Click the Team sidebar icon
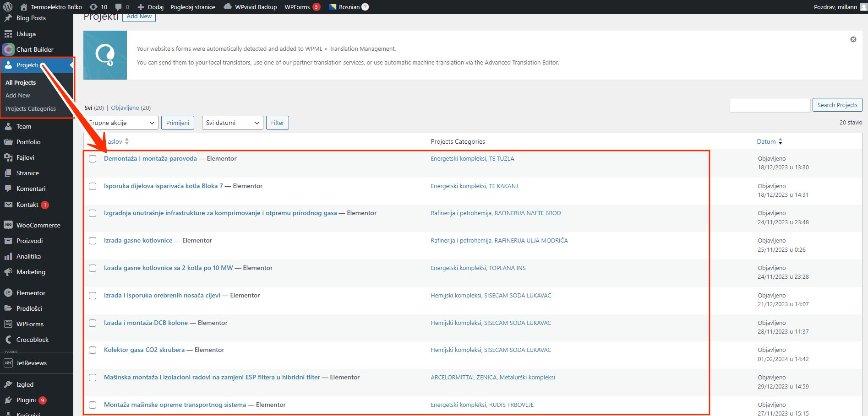This screenshot has height=416, width=868. [8, 126]
